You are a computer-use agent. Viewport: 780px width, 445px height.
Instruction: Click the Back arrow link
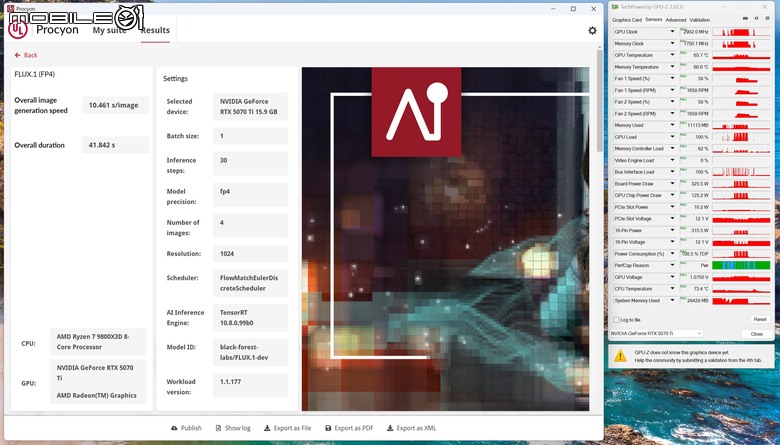(x=26, y=55)
